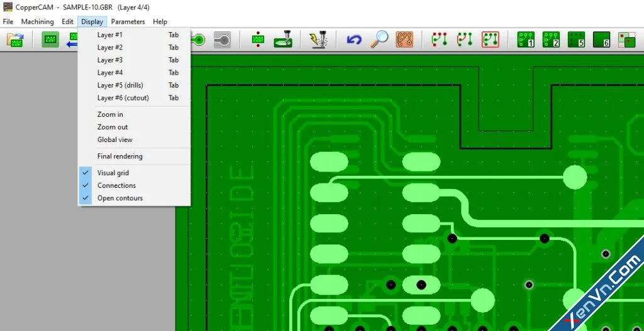Undo with the blue curved arrow
The width and height of the screenshot is (644, 331).
(x=354, y=40)
